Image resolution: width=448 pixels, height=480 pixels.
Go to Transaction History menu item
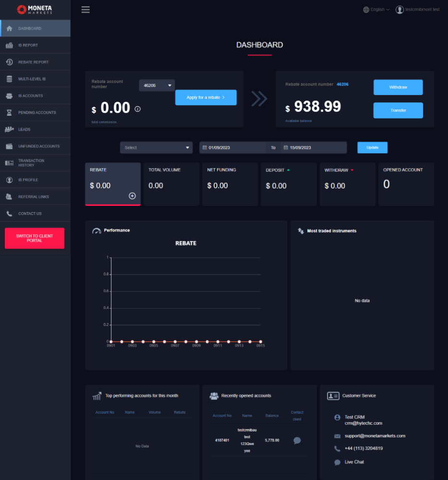tap(31, 163)
